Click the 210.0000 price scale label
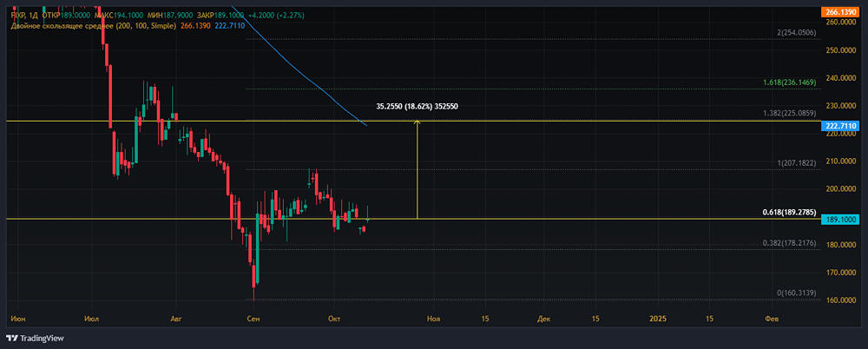Image resolution: width=868 pixels, height=349 pixels. tap(840, 161)
